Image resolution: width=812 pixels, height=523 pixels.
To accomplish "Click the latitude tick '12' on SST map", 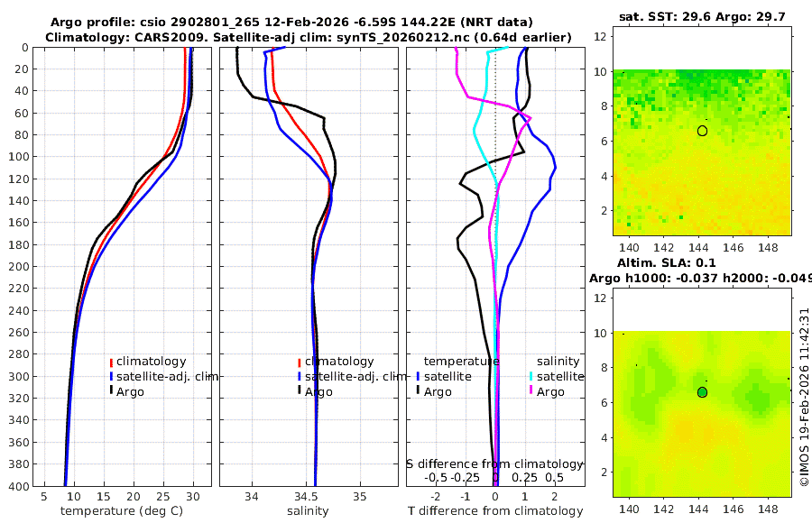I will [x=600, y=36].
